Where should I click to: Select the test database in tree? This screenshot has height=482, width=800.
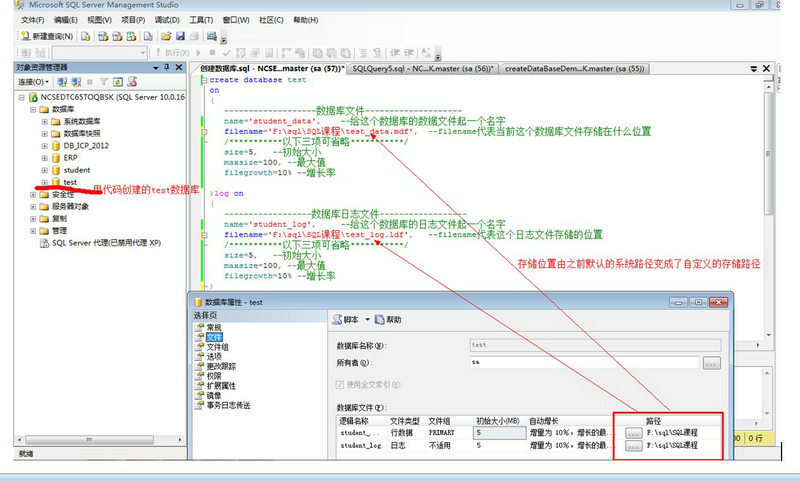tap(70, 182)
